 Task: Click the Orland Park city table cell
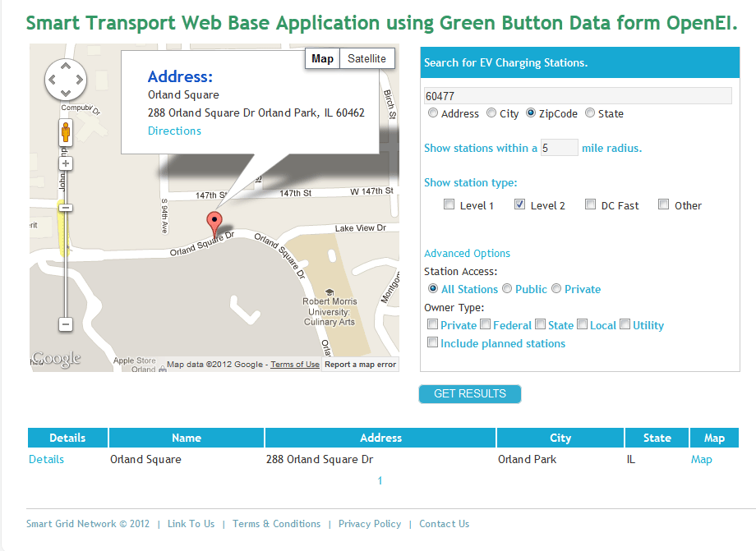[x=527, y=460]
